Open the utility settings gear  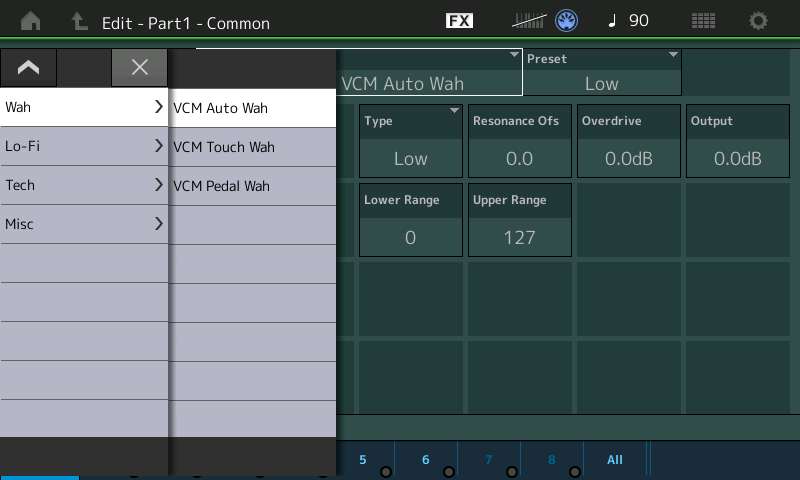759,21
